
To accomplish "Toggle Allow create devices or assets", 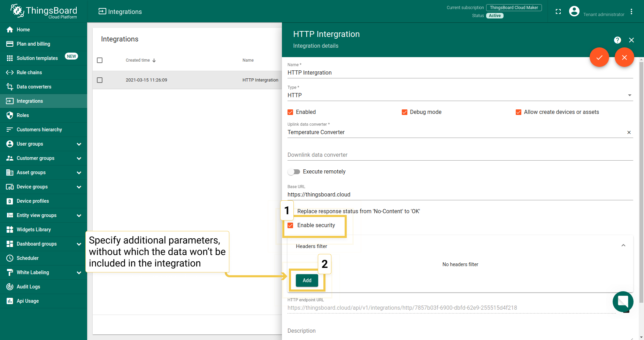I will click(519, 112).
